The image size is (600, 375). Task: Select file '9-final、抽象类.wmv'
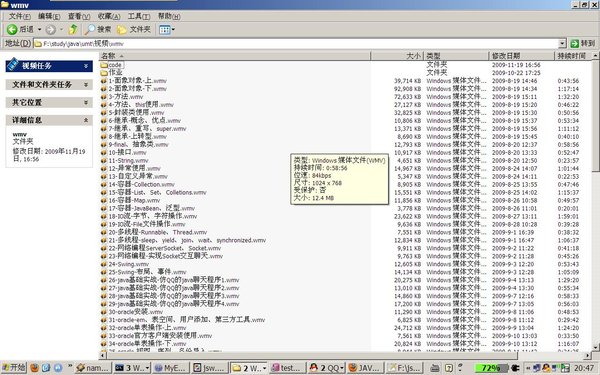[138, 145]
